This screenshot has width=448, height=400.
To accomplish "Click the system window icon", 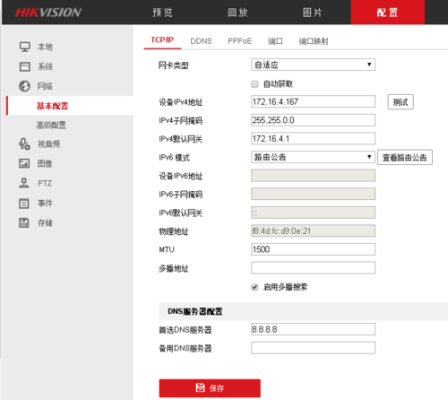I will click(25, 67).
